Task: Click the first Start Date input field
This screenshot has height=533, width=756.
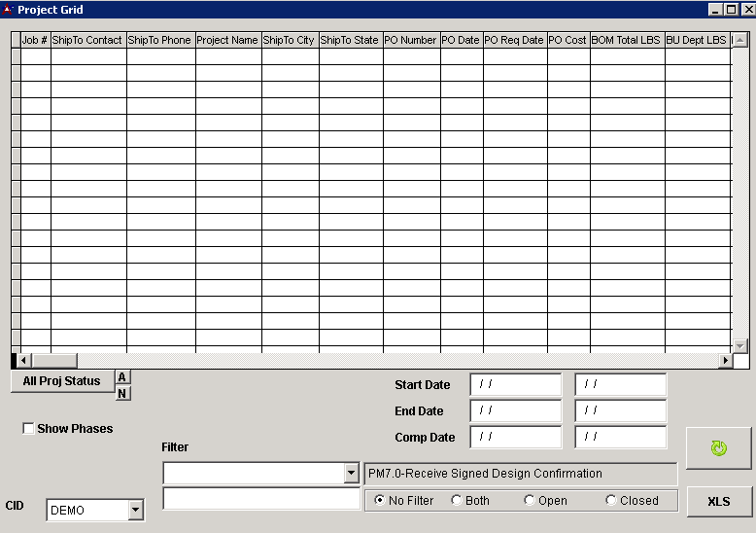Action: click(x=515, y=384)
